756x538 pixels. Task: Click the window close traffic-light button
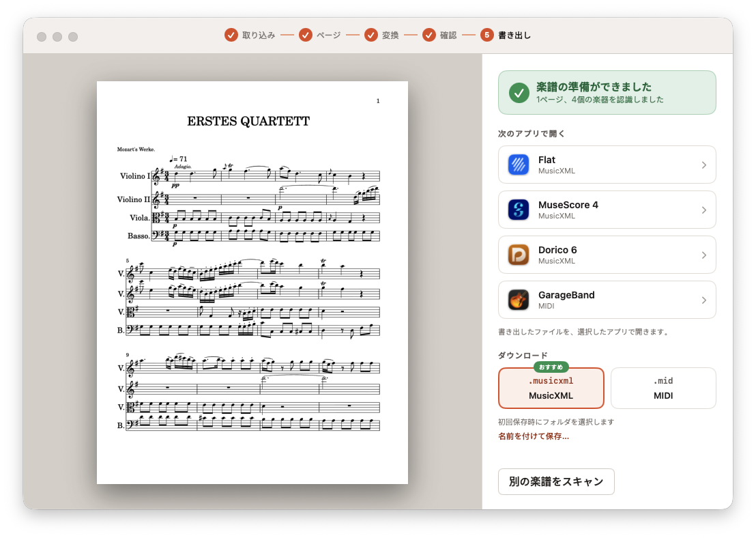42,37
